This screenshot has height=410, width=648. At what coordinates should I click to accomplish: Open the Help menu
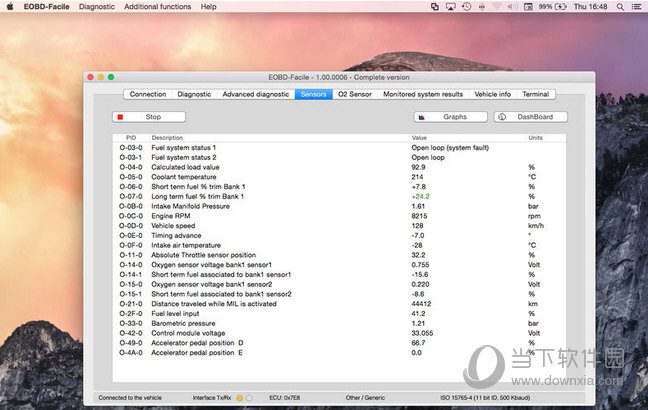pyautogui.click(x=209, y=7)
